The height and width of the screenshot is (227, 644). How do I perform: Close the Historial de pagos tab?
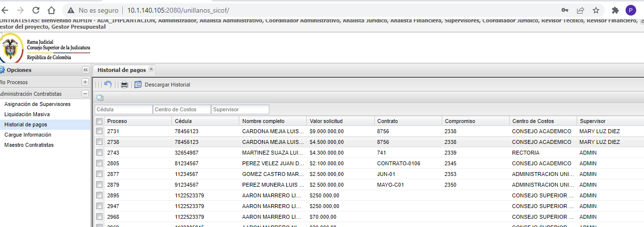coord(151,69)
